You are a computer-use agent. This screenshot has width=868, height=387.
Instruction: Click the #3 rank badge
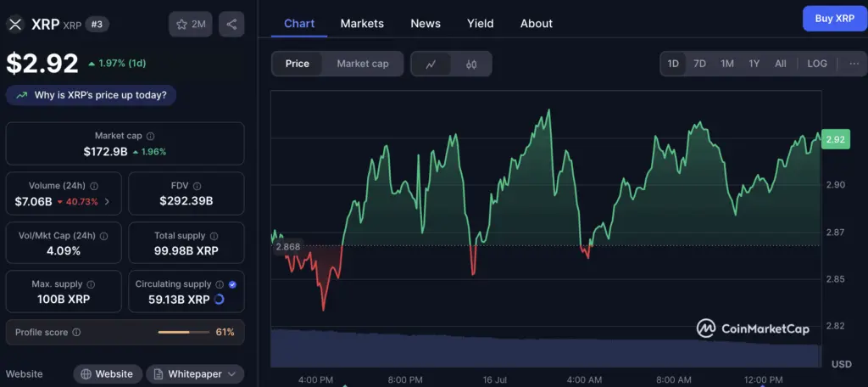97,25
